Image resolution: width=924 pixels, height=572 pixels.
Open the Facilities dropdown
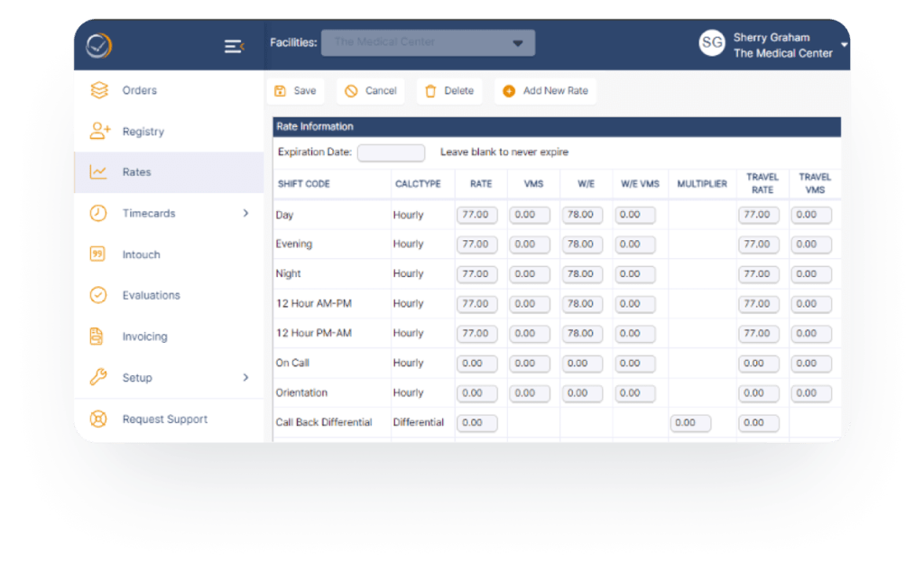click(428, 42)
